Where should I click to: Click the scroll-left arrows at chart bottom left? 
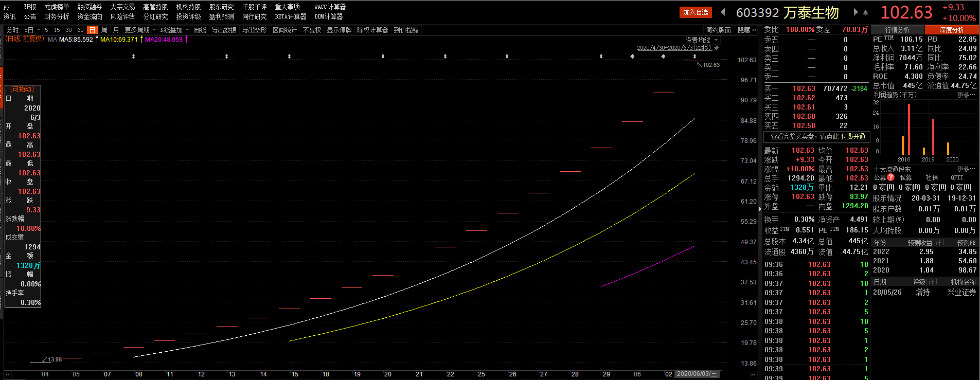point(8,374)
